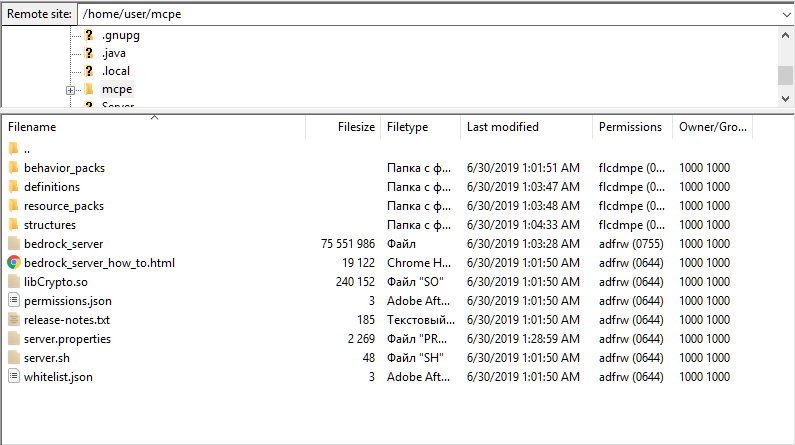Image resolution: width=795 pixels, height=445 pixels.
Task: Select the server.properties filename
Action: pos(67,339)
